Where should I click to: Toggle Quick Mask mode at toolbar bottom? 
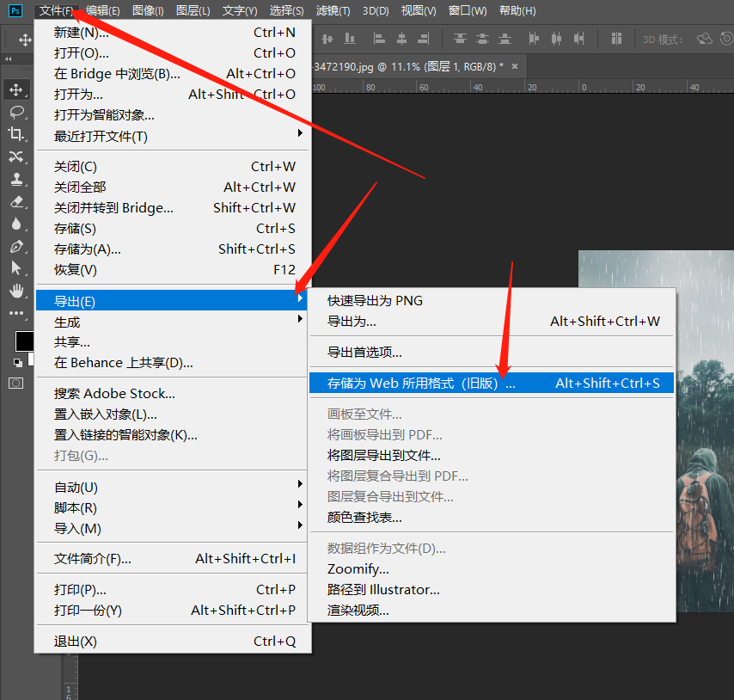[17, 381]
